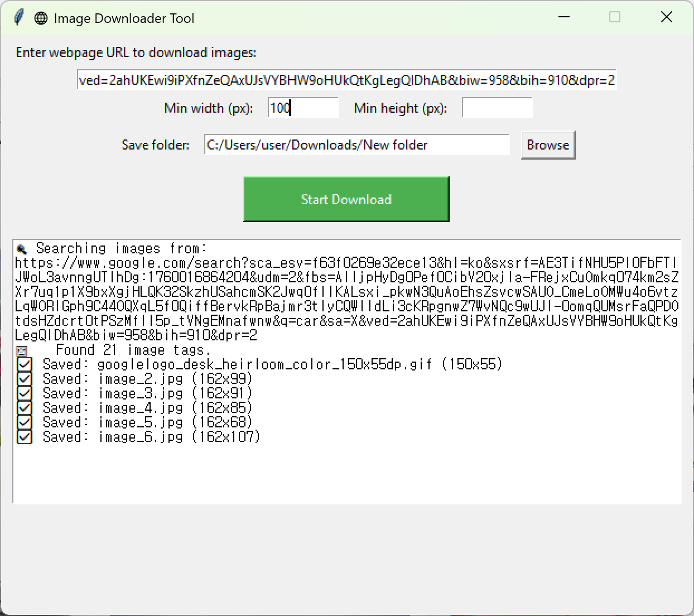Click the checkmark next to image_2.jpg
The height and width of the screenshot is (616, 694).
pos(24,379)
